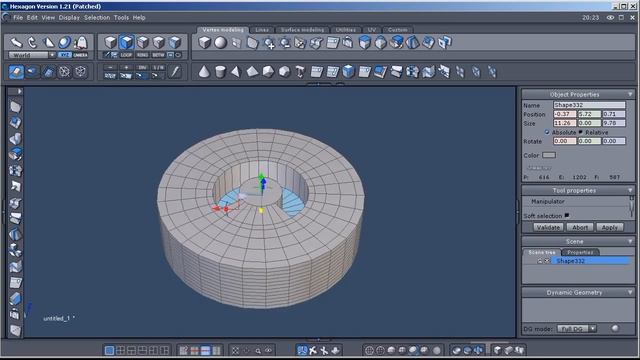Enable the Soft selection checkbox

(567, 216)
